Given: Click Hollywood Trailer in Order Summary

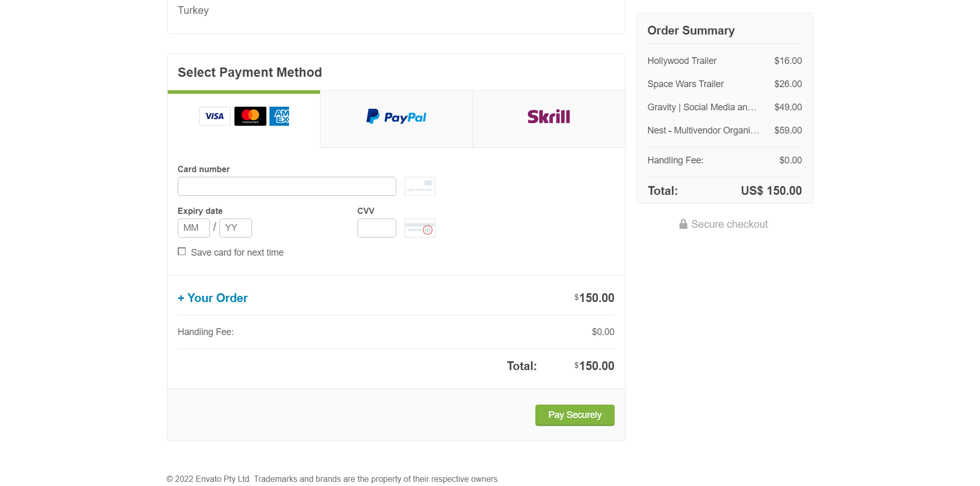Looking at the screenshot, I should [682, 61].
